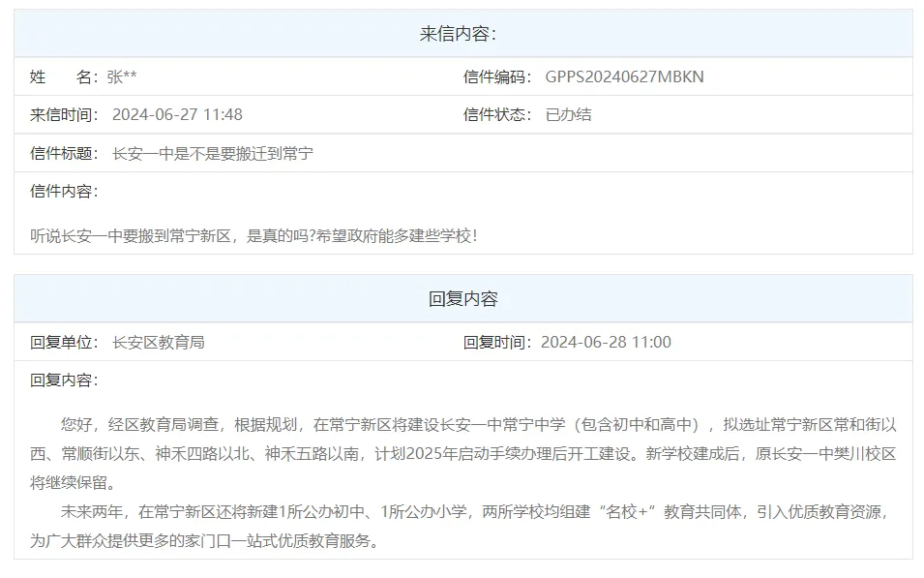Image resolution: width=924 pixels, height=578 pixels.
Task: Select reply line starting 未来两年
Action: (475, 511)
